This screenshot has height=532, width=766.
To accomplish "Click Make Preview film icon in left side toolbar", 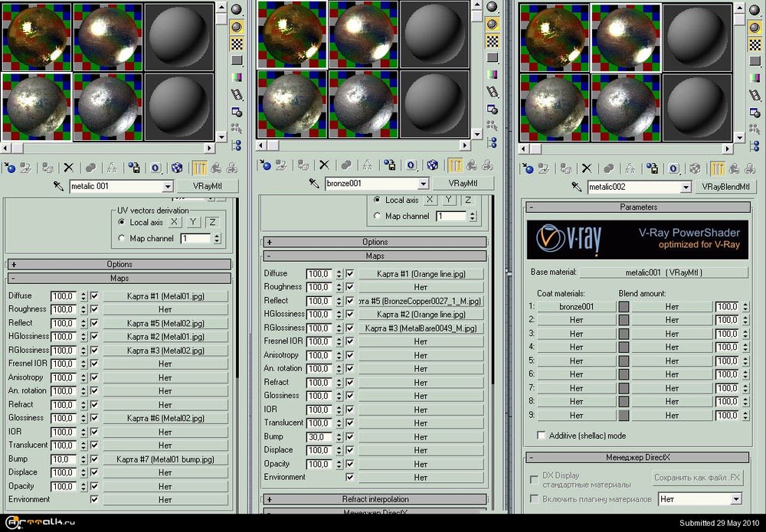I will point(237,94).
